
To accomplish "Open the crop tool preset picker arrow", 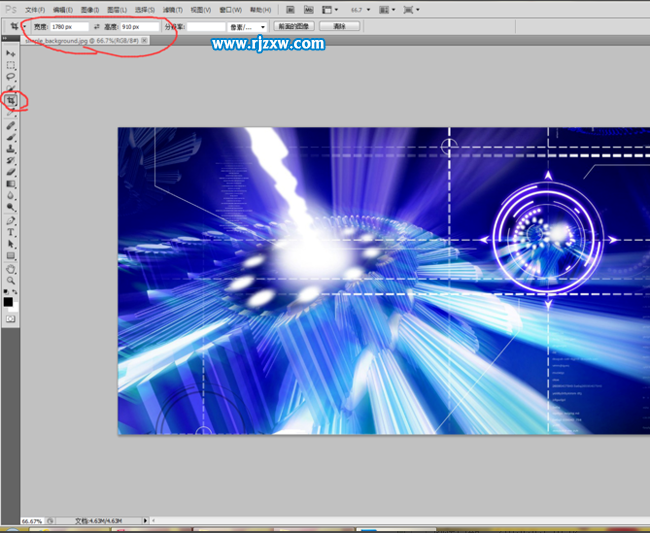I will pos(24,26).
